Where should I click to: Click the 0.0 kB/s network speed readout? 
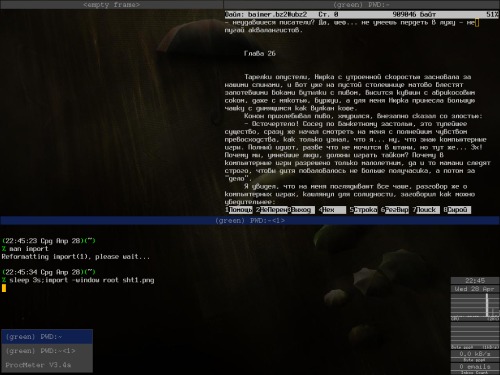coord(475,354)
